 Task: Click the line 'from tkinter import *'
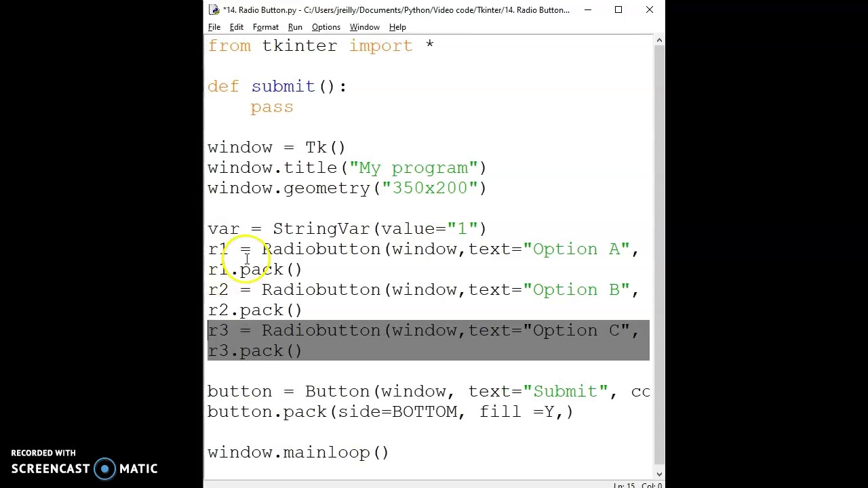pyautogui.click(x=321, y=46)
